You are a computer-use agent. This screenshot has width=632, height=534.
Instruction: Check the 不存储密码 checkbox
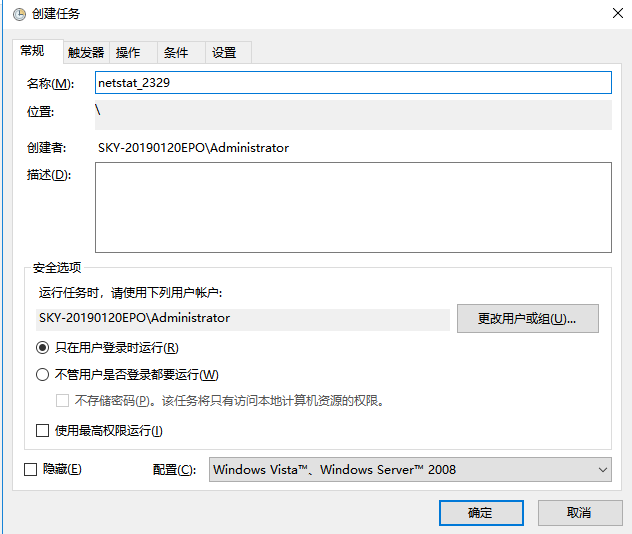click(62, 401)
